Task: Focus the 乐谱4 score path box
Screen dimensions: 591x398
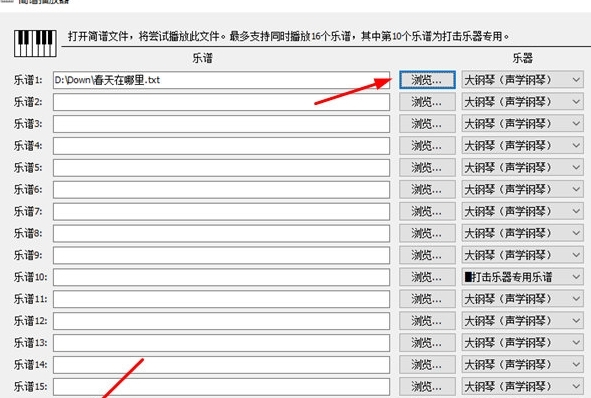Action: [221, 145]
